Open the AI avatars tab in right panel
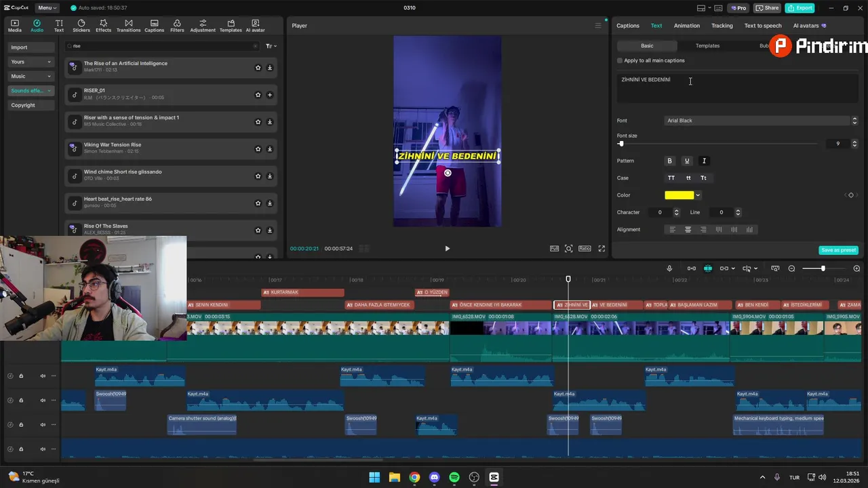Screen dimensions: 868x488 pyautogui.click(x=810, y=26)
